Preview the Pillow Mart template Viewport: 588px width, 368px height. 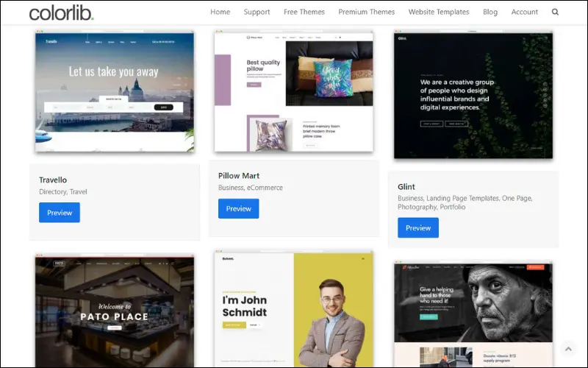(x=238, y=209)
